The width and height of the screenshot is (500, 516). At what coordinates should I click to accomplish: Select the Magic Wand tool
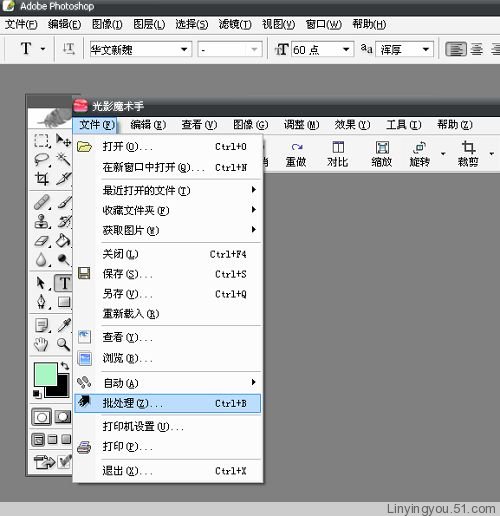tap(63, 159)
